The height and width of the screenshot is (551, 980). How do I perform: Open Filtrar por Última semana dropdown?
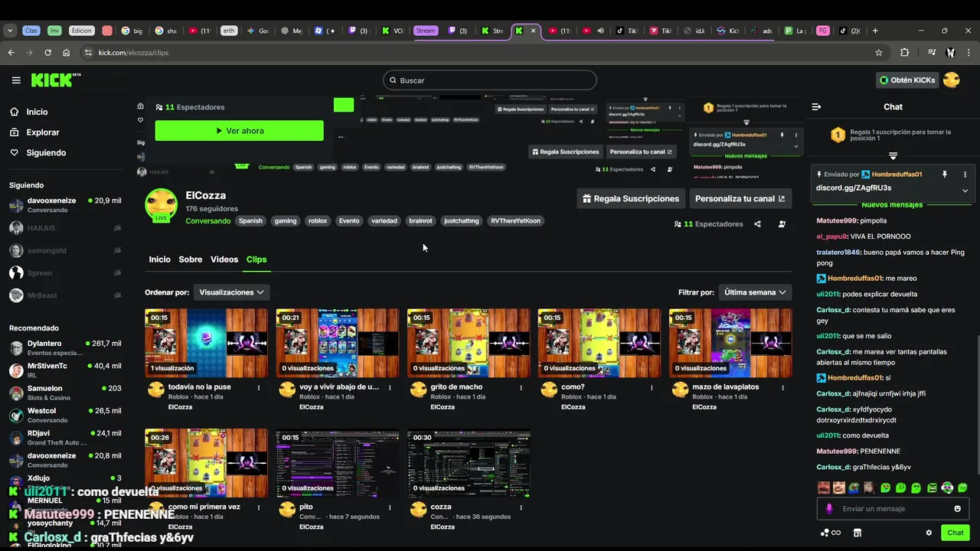(755, 292)
